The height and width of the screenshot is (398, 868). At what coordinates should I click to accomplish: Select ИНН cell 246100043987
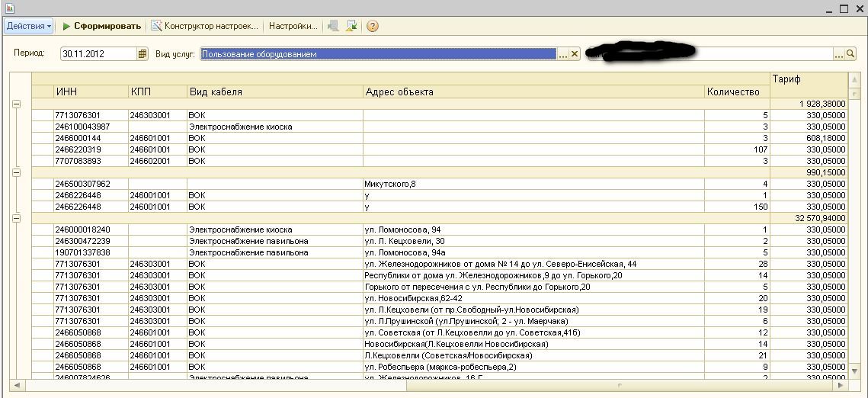[x=91, y=127]
